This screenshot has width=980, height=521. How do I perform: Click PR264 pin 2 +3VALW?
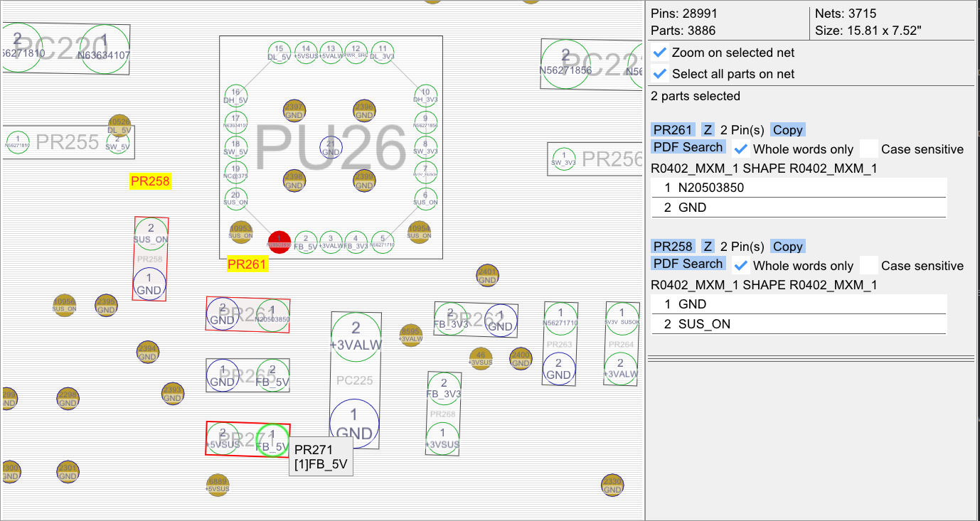click(x=622, y=367)
